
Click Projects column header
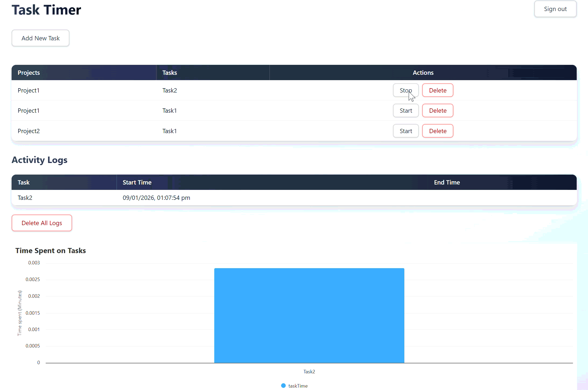pos(29,73)
